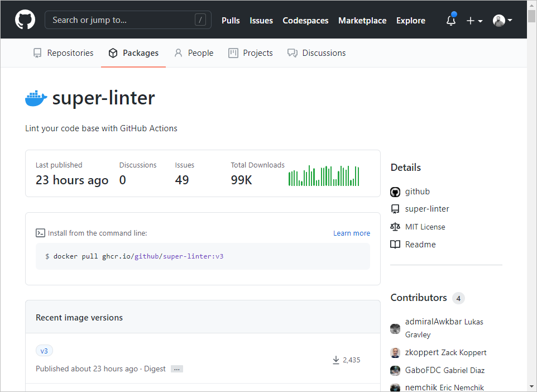Open the user avatar menu
537x392 pixels.
pos(502,21)
